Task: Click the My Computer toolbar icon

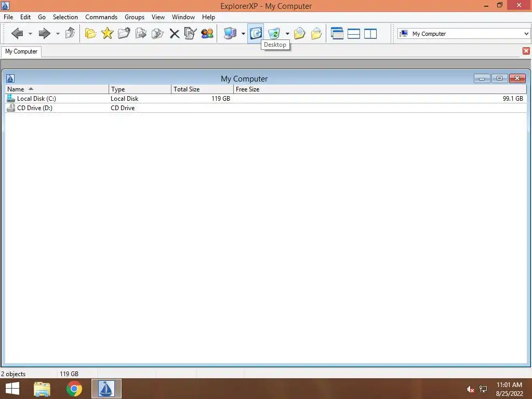Action: (230, 33)
